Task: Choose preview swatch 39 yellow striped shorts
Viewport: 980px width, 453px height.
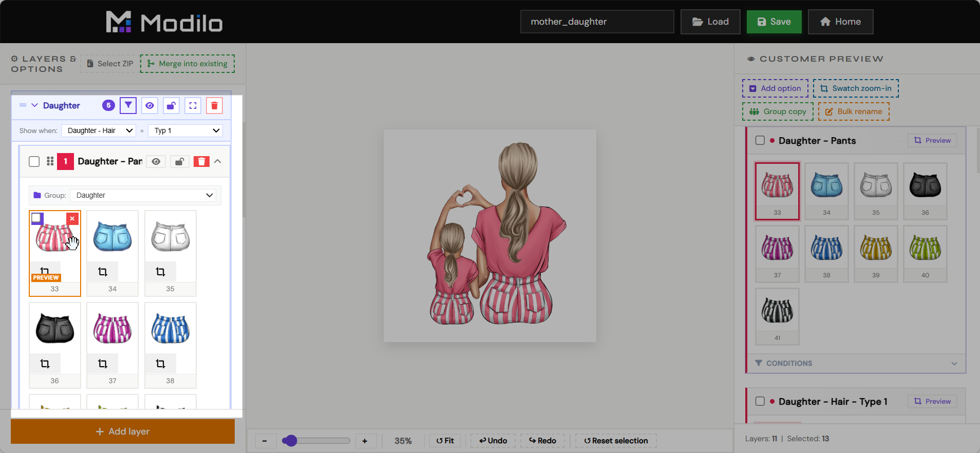Action: tap(876, 254)
